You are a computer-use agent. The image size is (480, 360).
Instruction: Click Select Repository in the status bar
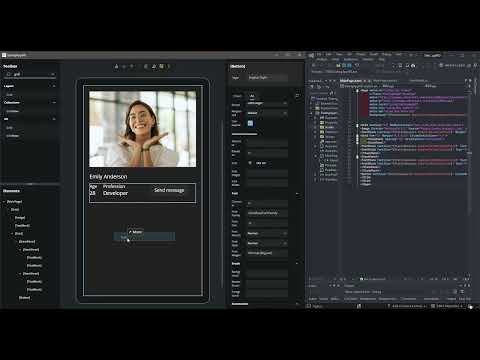(447, 306)
